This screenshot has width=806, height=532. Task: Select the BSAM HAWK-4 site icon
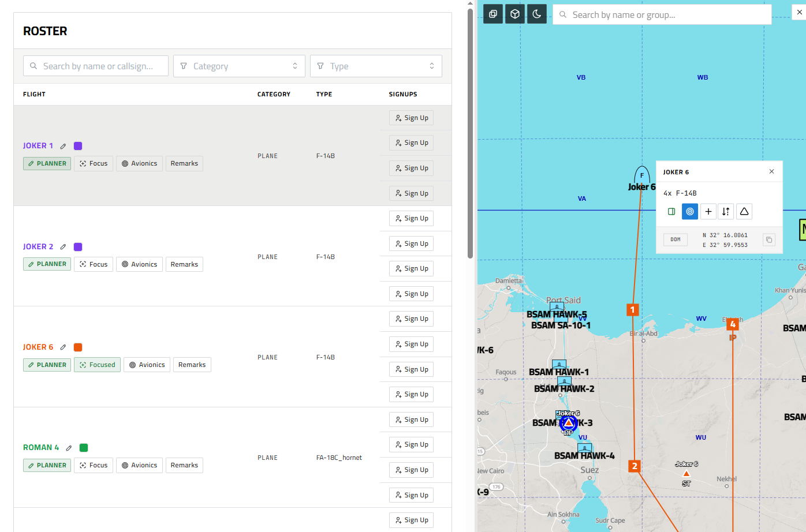coord(584,448)
